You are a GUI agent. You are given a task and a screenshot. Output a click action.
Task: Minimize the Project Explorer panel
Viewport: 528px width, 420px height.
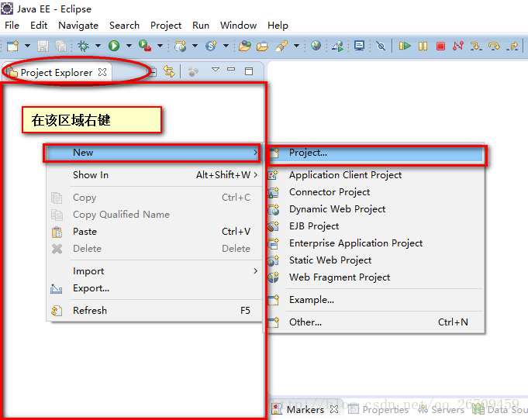pyautogui.click(x=231, y=69)
